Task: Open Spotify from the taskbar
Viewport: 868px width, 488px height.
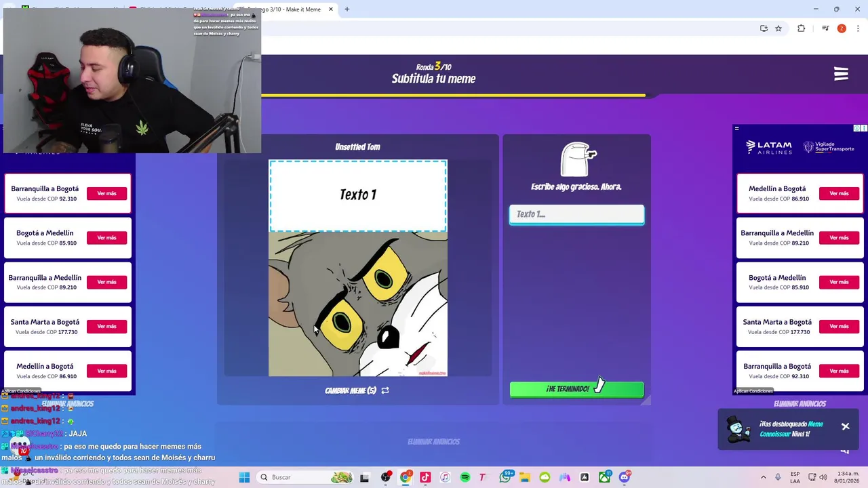Action: (x=465, y=477)
